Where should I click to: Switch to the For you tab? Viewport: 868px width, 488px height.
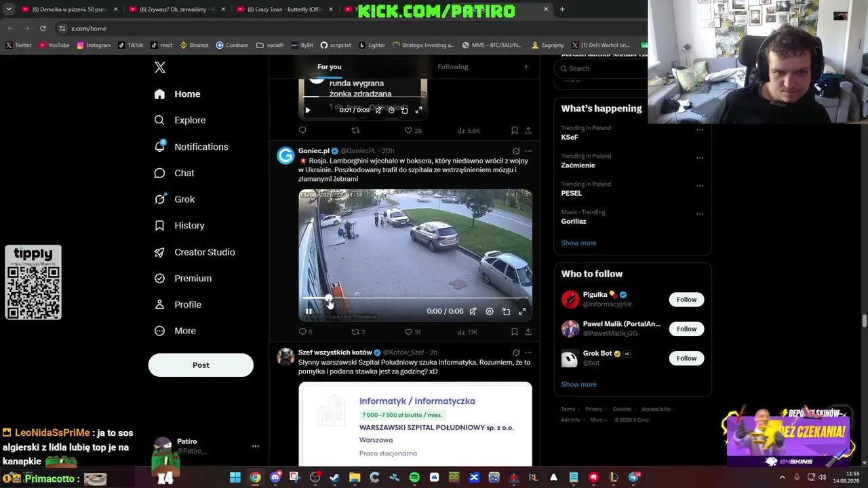point(330,66)
